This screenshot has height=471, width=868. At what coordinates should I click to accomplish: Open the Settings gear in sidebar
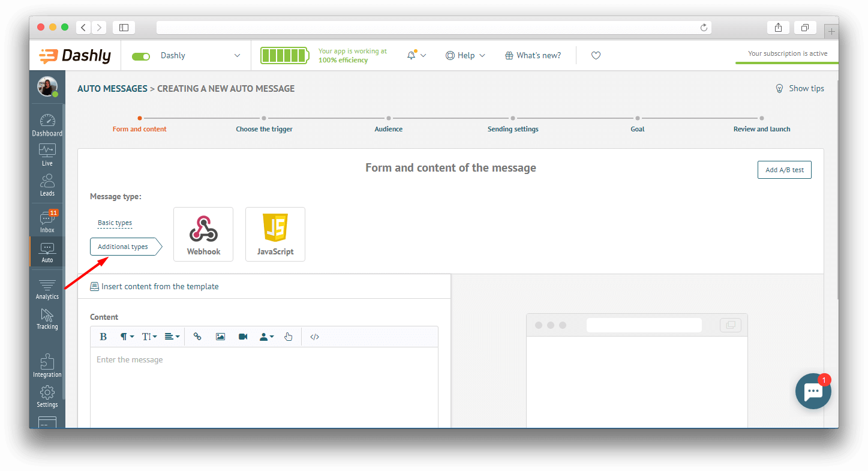coord(47,396)
